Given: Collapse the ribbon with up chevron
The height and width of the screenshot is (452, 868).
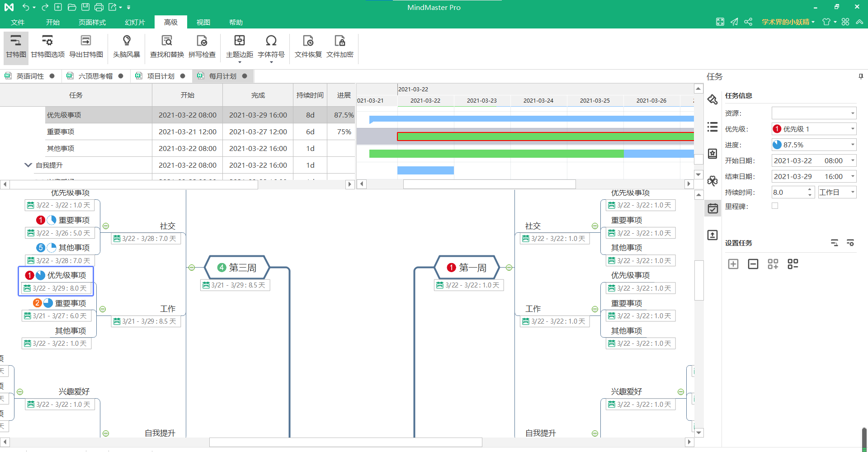Looking at the screenshot, I should point(859,22).
